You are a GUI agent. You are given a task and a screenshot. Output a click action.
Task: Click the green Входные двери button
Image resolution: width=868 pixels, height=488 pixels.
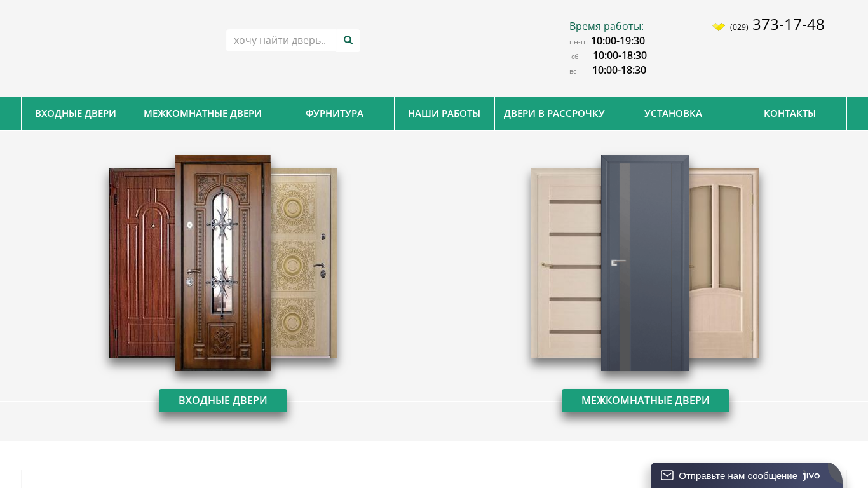(x=223, y=401)
